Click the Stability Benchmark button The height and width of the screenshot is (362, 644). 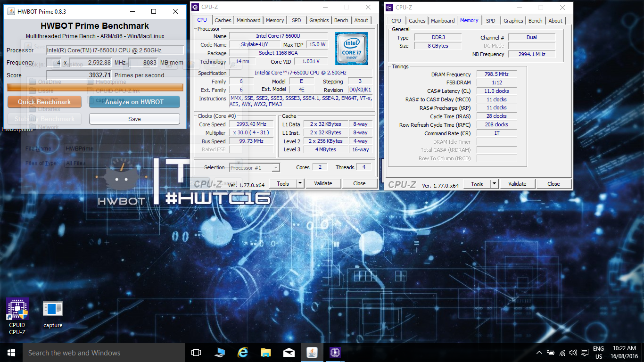coord(44,119)
